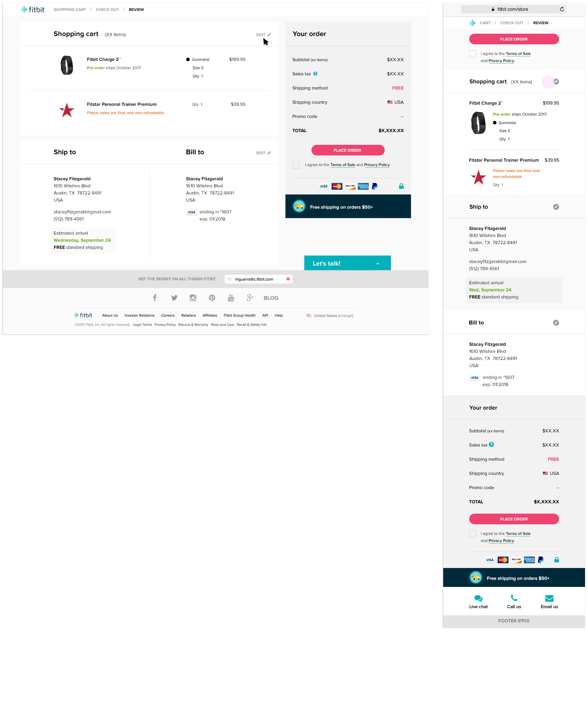The image size is (588, 727).
Task: Click the Instagram social media icon
Action: (x=193, y=298)
